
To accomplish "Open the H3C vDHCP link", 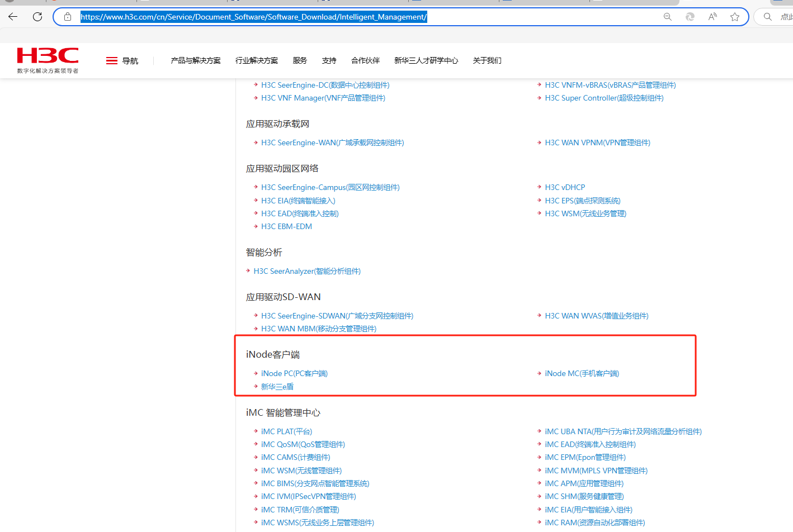I will pos(565,187).
